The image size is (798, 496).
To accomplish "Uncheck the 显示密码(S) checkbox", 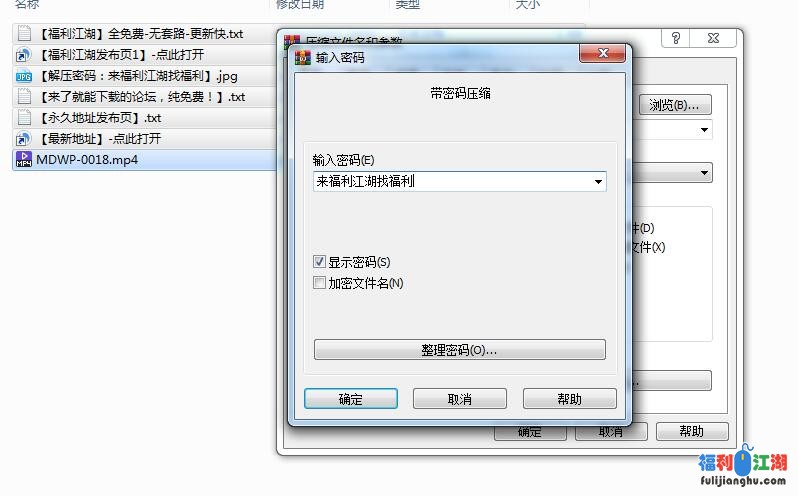I will point(319,262).
